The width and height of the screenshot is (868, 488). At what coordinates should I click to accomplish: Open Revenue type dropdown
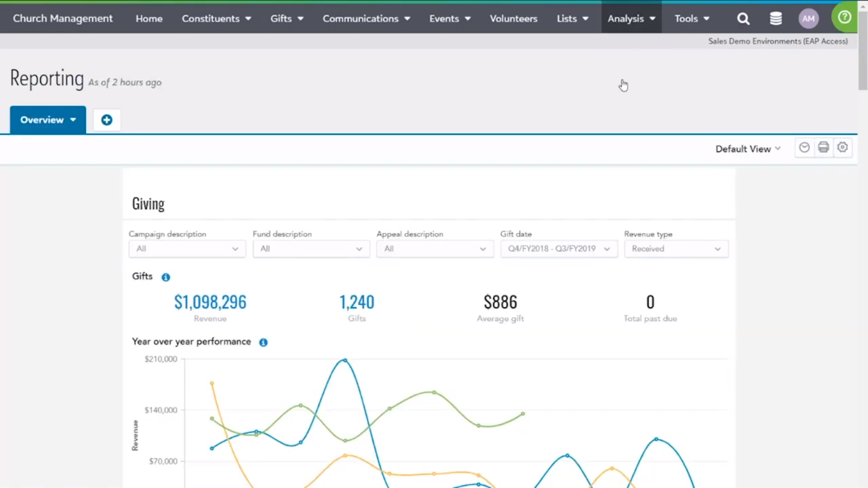(x=676, y=249)
